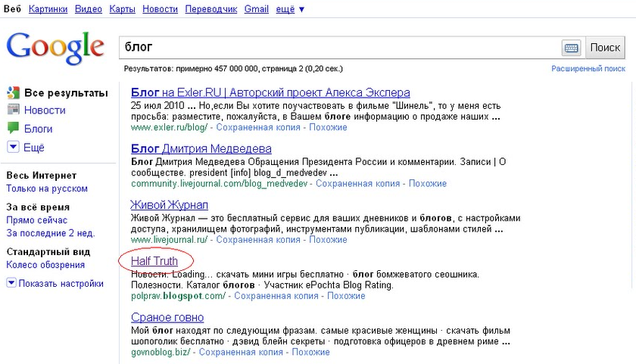636x364 pixels.
Task: Filter by Блоги in left sidebar
Action: click(38, 129)
